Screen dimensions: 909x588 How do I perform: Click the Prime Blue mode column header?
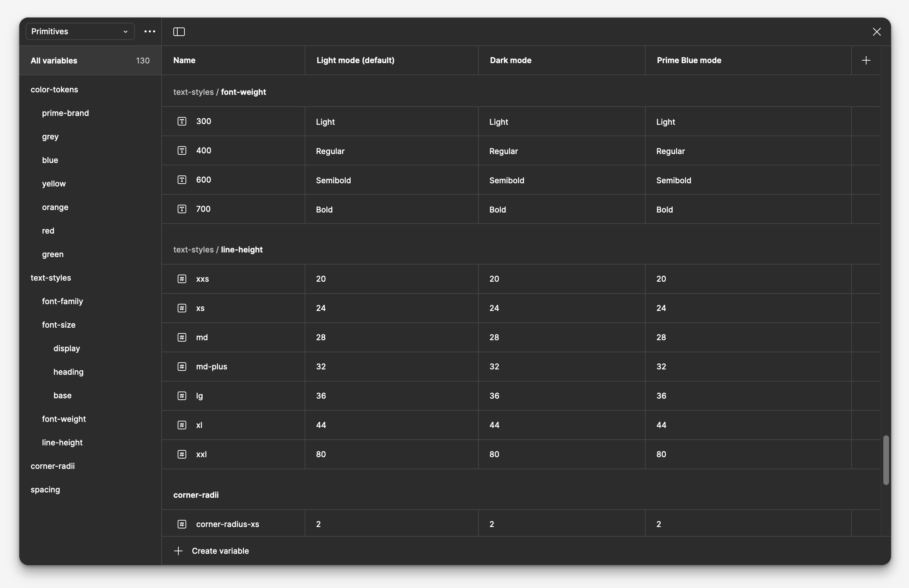coord(689,60)
